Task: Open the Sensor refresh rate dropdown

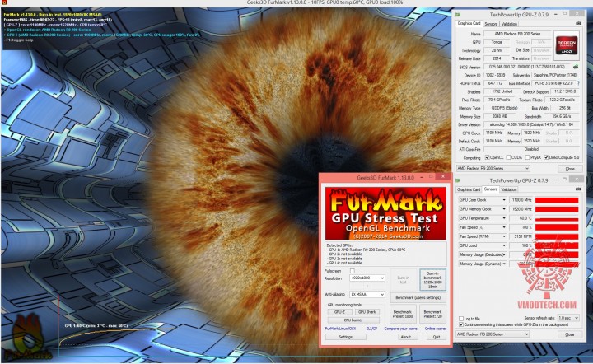Action: click(x=568, y=318)
